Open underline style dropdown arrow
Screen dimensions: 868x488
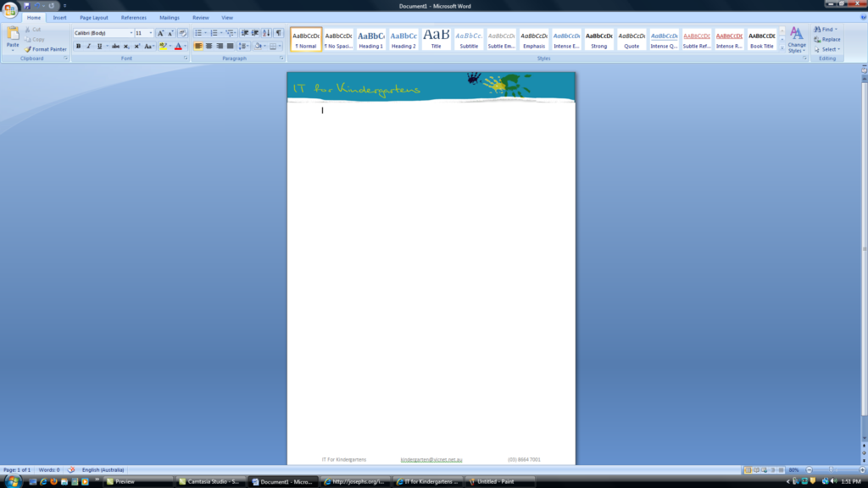point(107,47)
